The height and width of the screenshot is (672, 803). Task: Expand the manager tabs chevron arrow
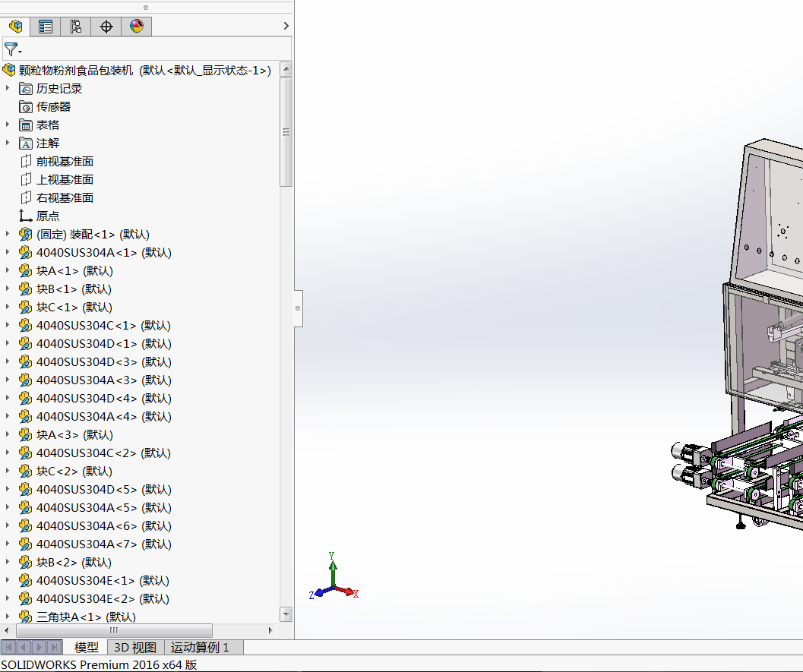tap(286, 26)
